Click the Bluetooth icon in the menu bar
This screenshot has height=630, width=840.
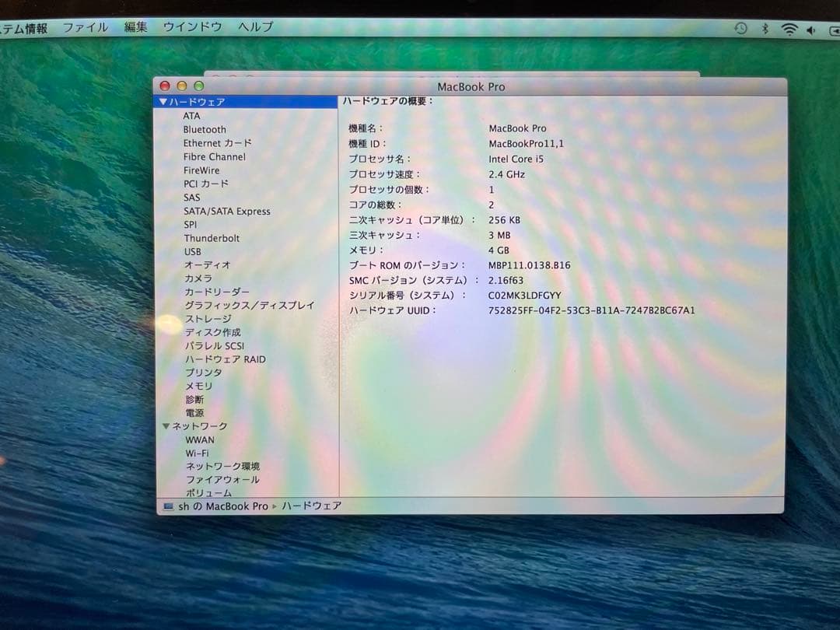pyautogui.click(x=764, y=27)
